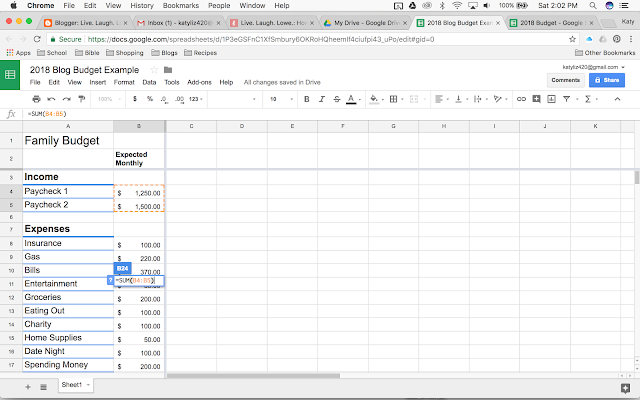Screen dimensions: 640x400
Task: Open the Apple menu
Action: click(x=13, y=5)
